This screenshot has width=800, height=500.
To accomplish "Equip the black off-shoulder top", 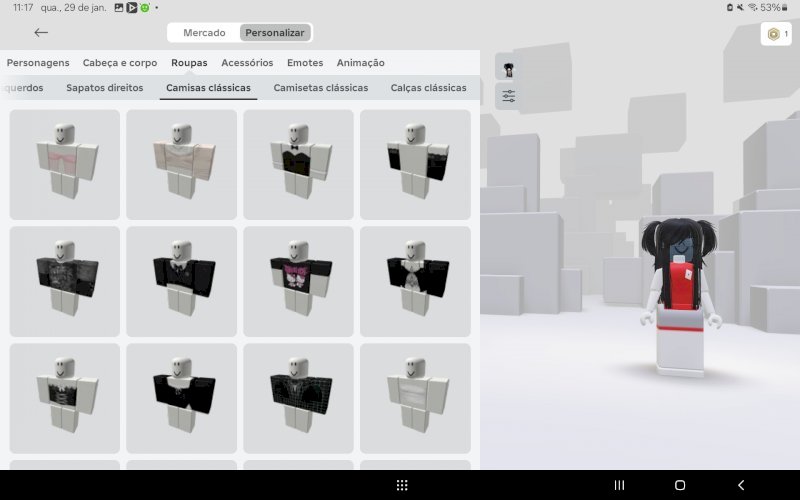I will [182, 398].
